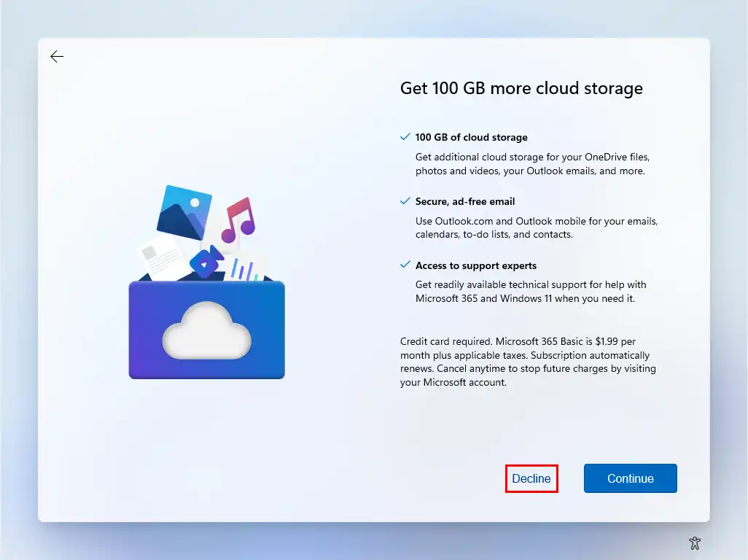
Task: Select the "Access to support experts" text
Action: [x=475, y=265]
